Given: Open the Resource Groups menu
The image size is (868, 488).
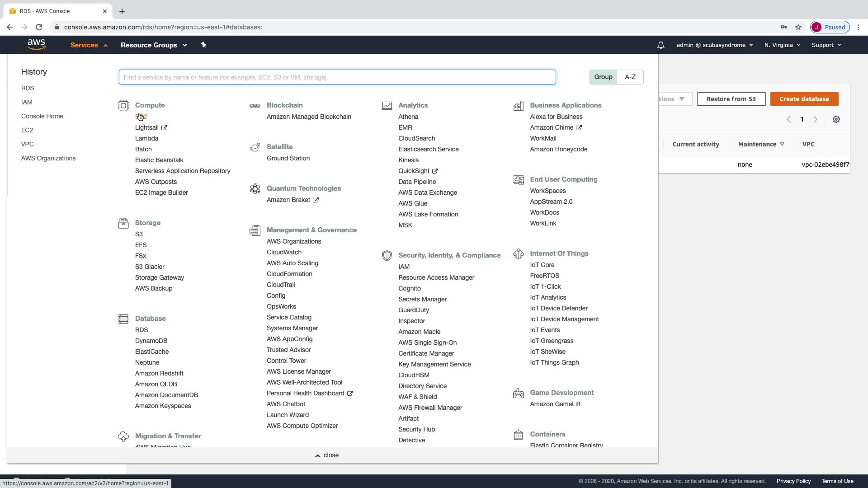Looking at the screenshot, I should [x=153, y=45].
